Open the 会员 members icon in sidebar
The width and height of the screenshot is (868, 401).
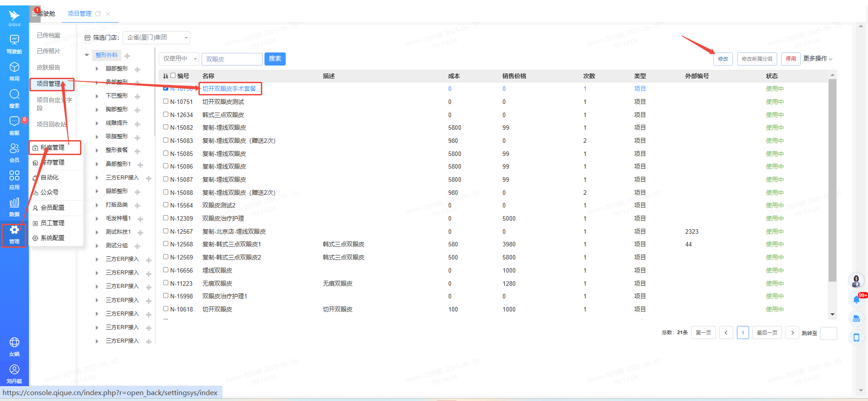(x=14, y=149)
